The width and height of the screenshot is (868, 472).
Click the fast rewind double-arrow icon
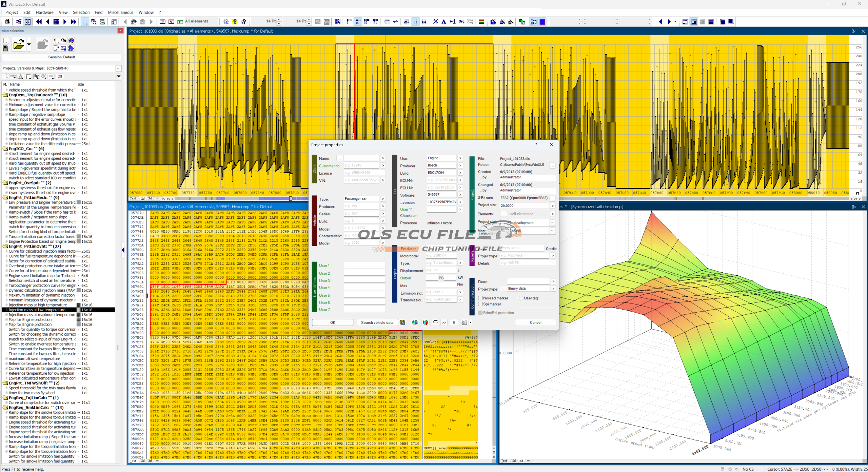tap(39, 22)
